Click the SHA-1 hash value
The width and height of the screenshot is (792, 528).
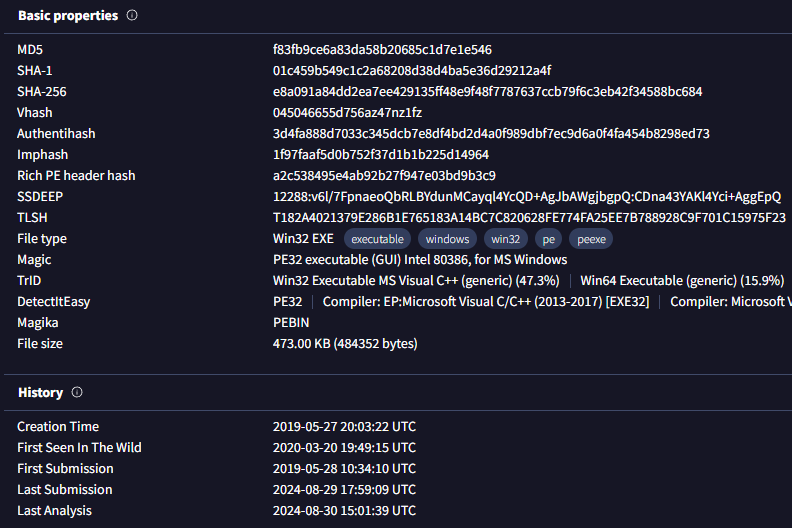tap(411, 71)
